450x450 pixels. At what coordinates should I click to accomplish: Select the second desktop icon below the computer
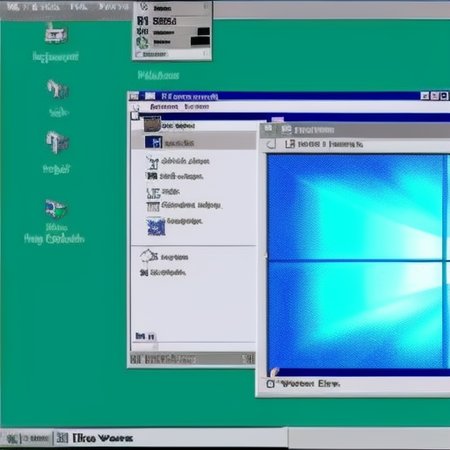(x=57, y=89)
